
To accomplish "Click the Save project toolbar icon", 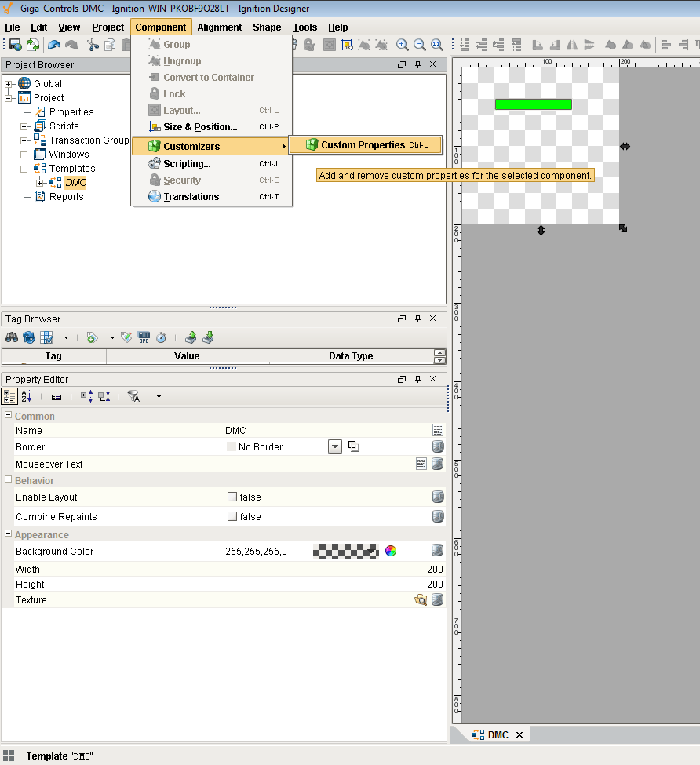I will click(15, 46).
